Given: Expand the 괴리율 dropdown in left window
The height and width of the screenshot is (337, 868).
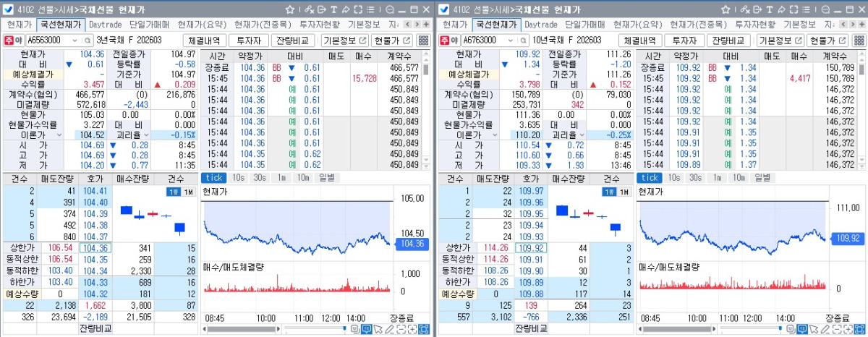Looking at the screenshot, I should point(146,135).
